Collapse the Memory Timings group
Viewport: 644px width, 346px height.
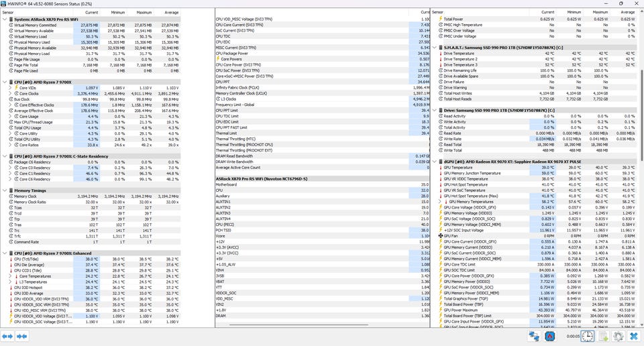coord(5,190)
